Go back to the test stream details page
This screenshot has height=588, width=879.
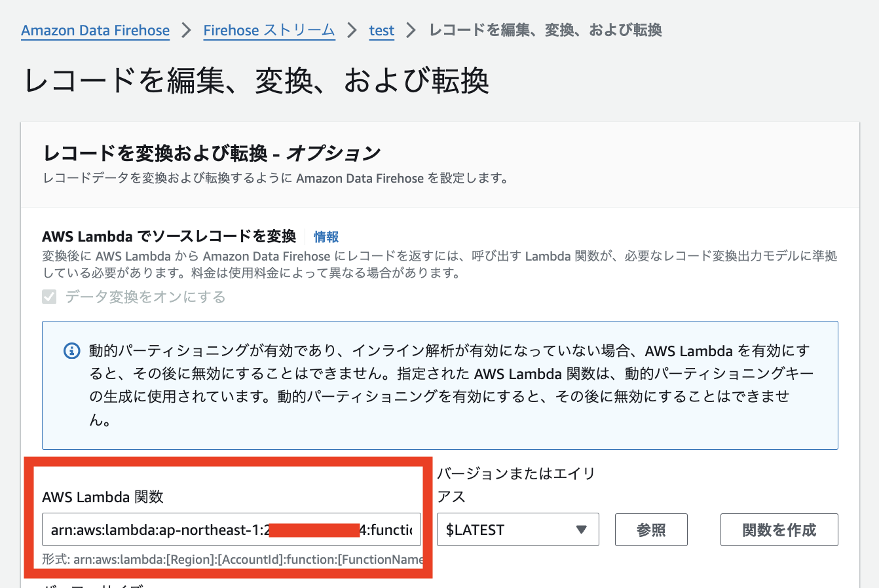382,30
